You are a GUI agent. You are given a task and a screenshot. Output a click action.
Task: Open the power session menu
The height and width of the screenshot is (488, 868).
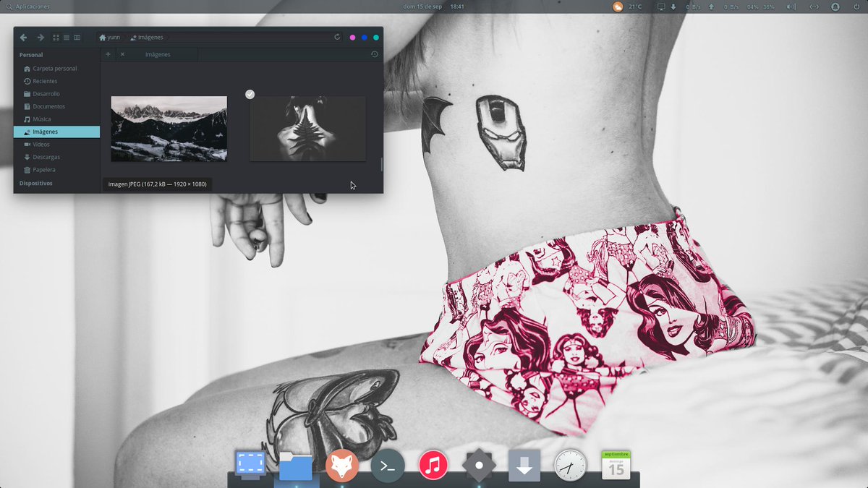pyautogui.click(x=857, y=7)
